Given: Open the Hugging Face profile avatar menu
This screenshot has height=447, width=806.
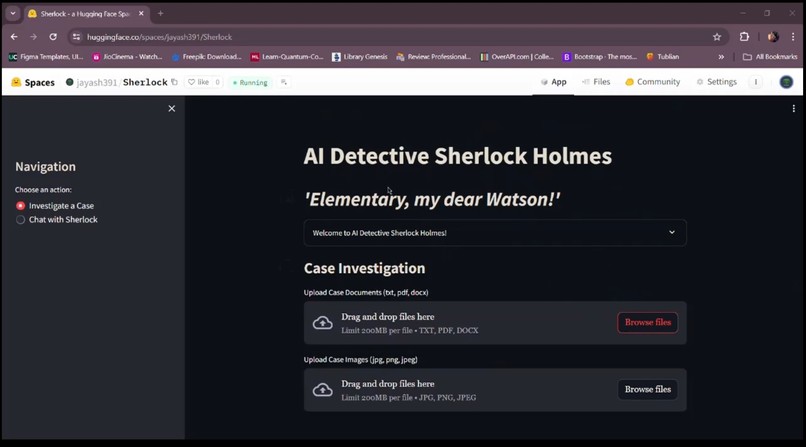Looking at the screenshot, I should click(786, 82).
